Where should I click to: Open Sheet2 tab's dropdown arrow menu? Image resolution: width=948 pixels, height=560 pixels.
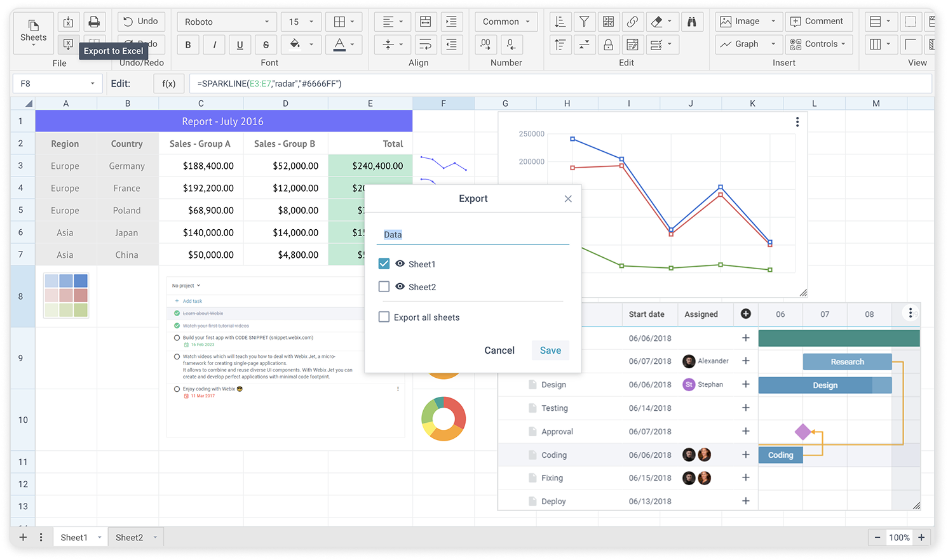click(x=155, y=538)
